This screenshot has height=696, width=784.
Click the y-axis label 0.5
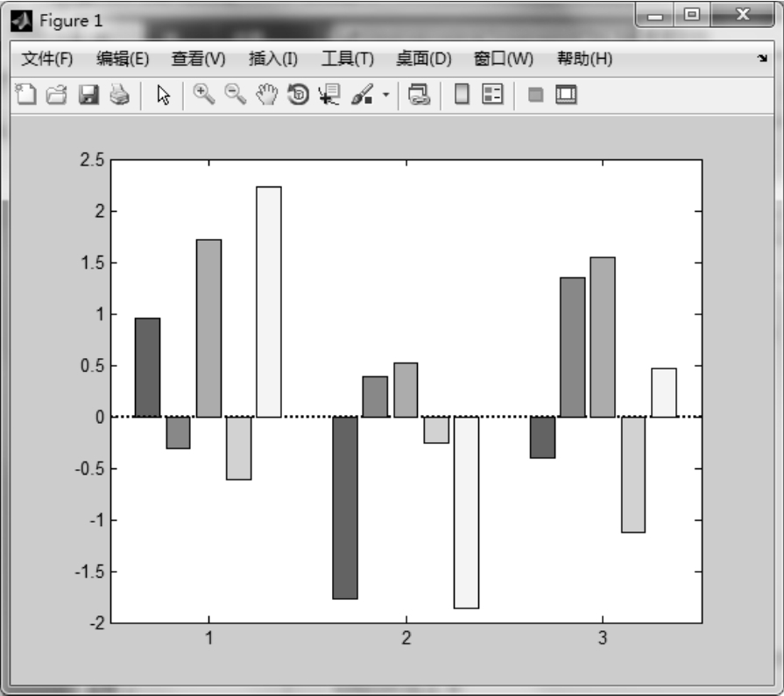pyautogui.click(x=92, y=366)
